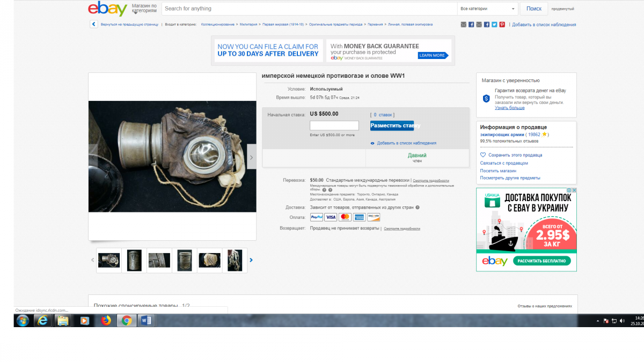This screenshot has width=644, height=362.
Task: Open Windows Explorer folder from the taskbar
Action: pos(63,321)
